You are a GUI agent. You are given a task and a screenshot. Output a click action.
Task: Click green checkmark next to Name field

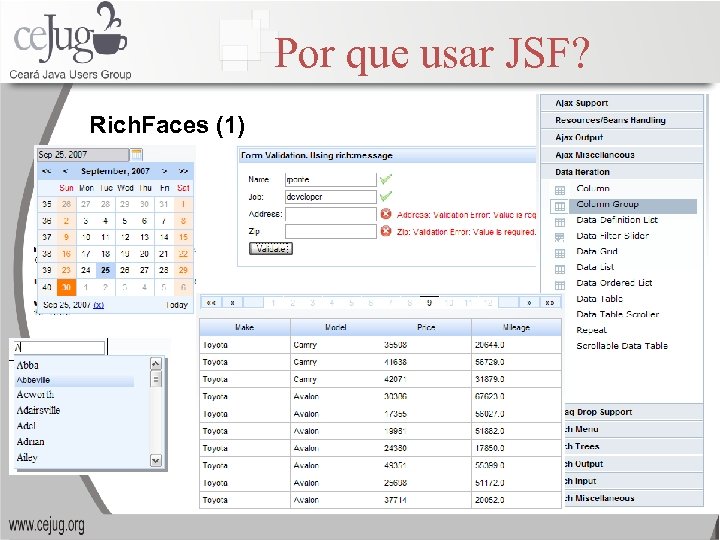point(386,179)
